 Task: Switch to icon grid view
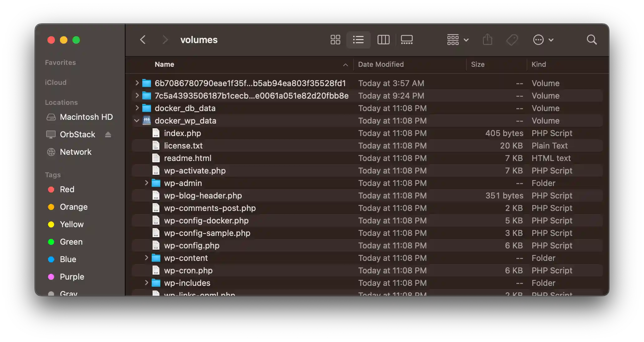coord(335,40)
